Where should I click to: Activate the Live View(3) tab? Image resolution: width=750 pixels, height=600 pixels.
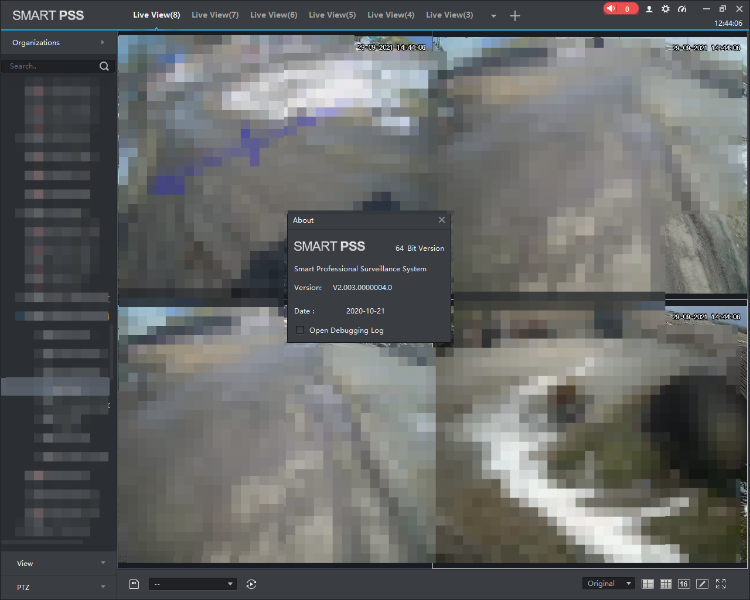pos(450,15)
